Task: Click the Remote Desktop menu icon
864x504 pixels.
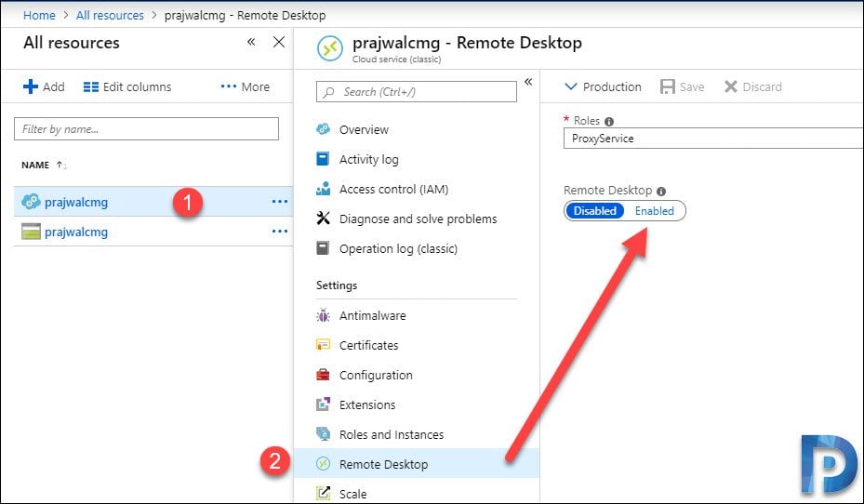Action: (x=323, y=464)
